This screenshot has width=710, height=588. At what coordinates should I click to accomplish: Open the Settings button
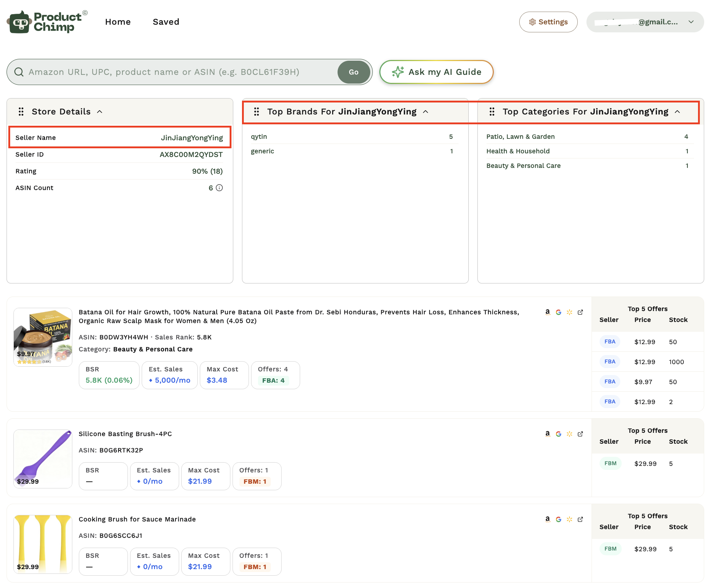tap(548, 22)
